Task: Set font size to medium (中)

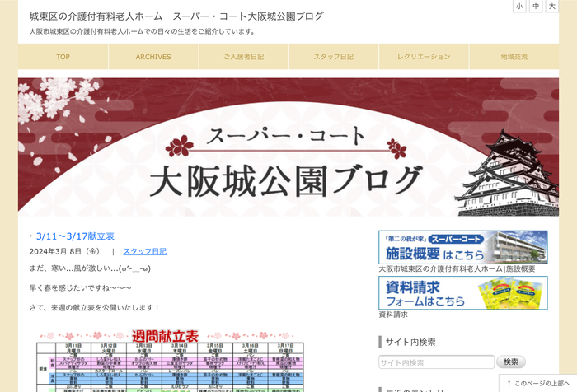Action: (x=536, y=7)
